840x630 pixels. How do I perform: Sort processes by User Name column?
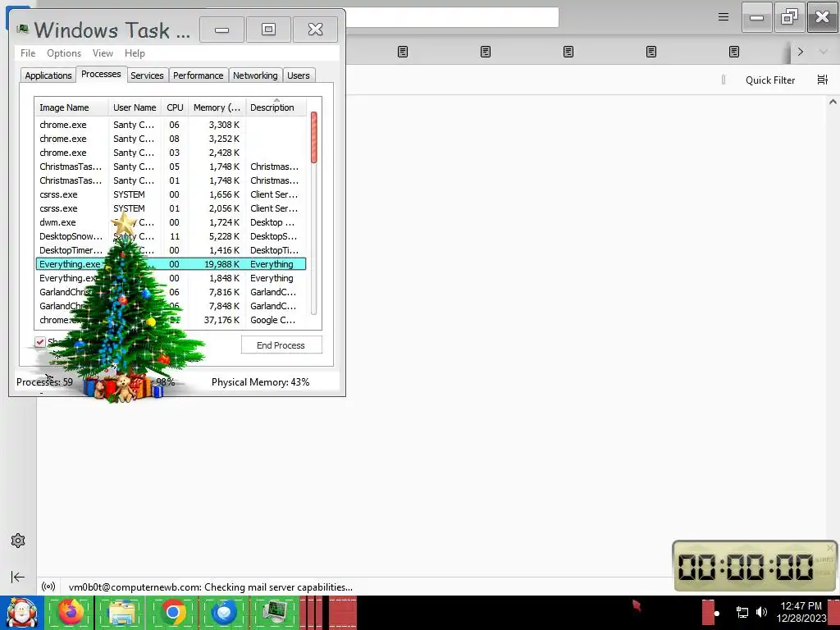(135, 107)
